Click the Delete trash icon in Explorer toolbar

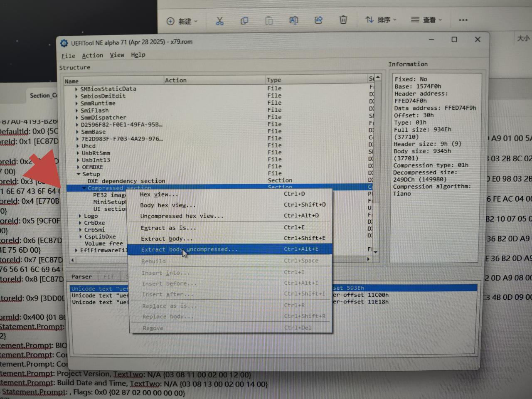343,20
